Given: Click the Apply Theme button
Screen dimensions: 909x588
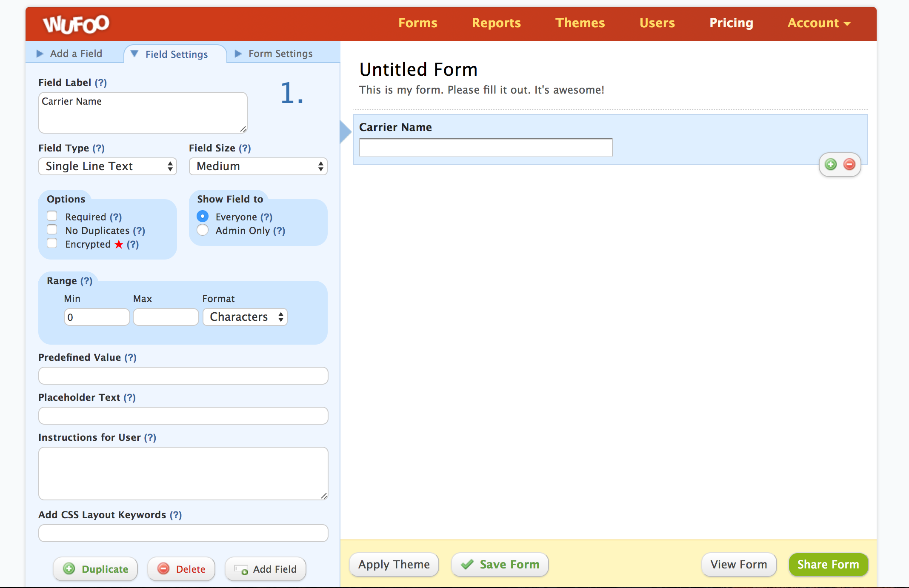Looking at the screenshot, I should (x=394, y=565).
